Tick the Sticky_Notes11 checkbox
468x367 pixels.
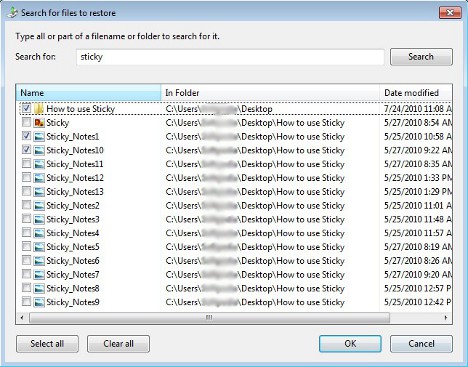click(x=26, y=164)
